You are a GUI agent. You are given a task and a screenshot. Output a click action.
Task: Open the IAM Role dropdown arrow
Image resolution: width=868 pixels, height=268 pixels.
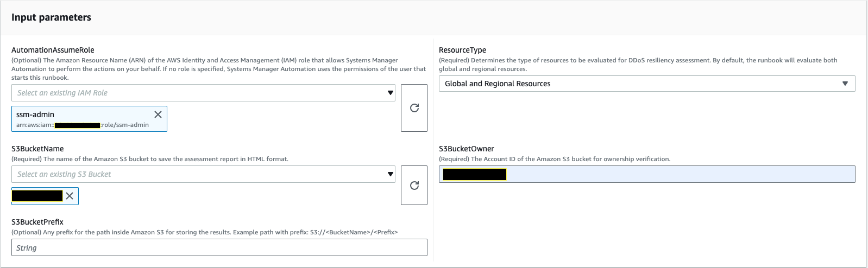coord(390,93)
